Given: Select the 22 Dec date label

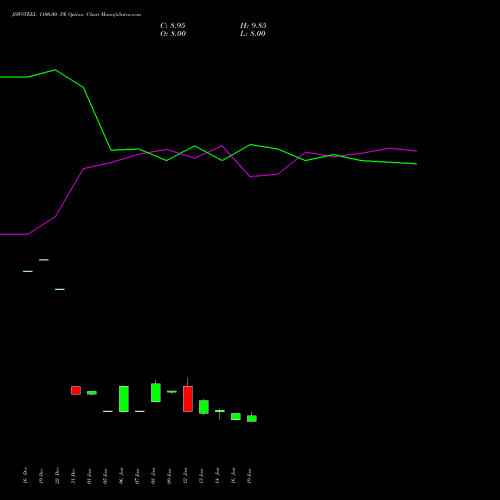Looking at the screenshot, I should tap(57, 476).
